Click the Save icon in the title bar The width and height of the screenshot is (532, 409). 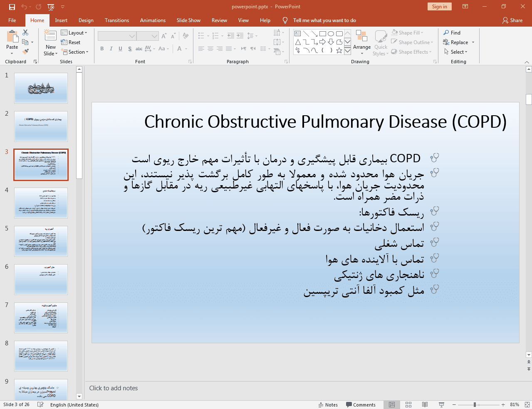tap(12, 7)
